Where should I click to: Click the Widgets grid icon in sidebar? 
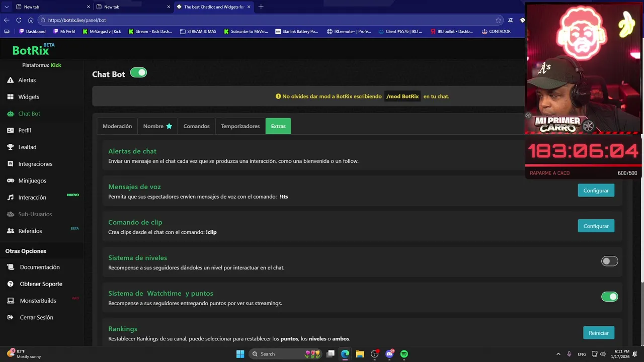tap(10, 97)
